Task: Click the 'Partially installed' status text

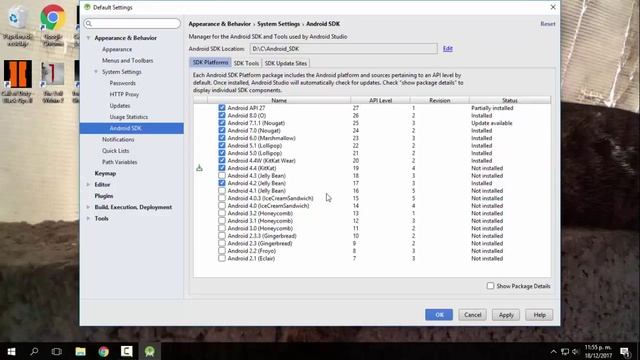Action: pyautogui.click(x=492, y=108)
